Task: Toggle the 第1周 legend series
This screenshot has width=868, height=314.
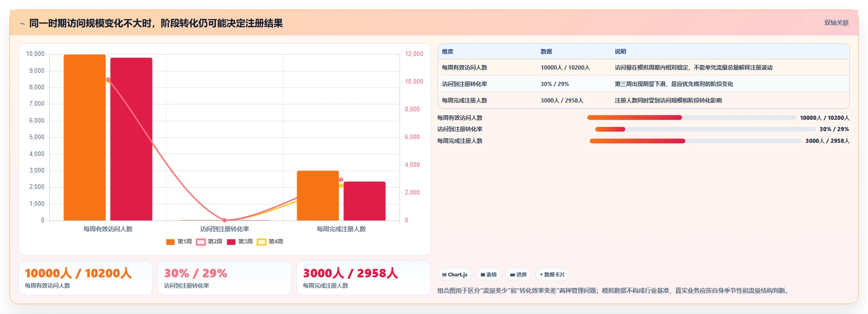Action: (x=179, y=242)
